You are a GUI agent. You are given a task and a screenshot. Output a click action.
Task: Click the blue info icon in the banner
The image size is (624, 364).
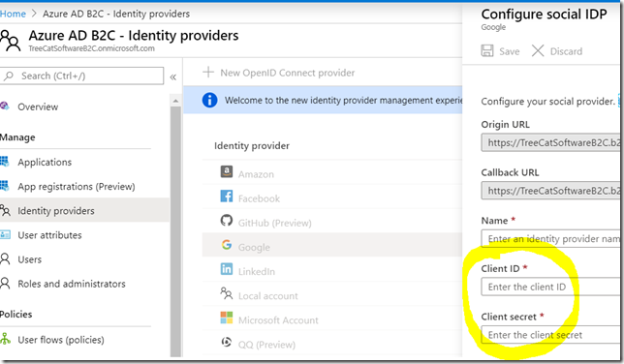pos(209,100)
